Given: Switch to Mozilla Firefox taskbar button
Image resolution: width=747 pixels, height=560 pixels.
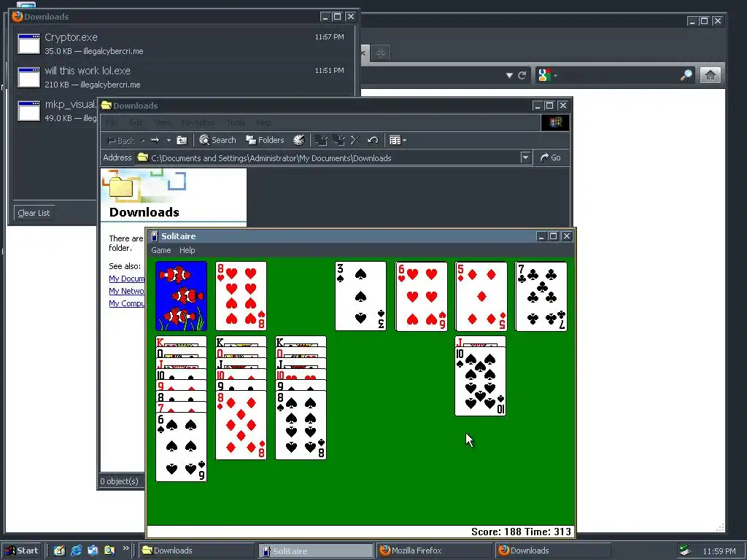Looking at the screenshot, I should [435, 551].
